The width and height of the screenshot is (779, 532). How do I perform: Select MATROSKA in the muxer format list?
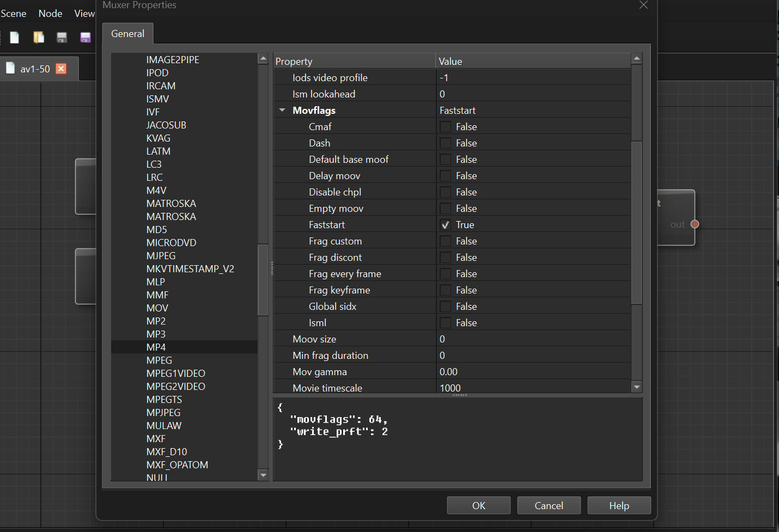coord(171,204)
